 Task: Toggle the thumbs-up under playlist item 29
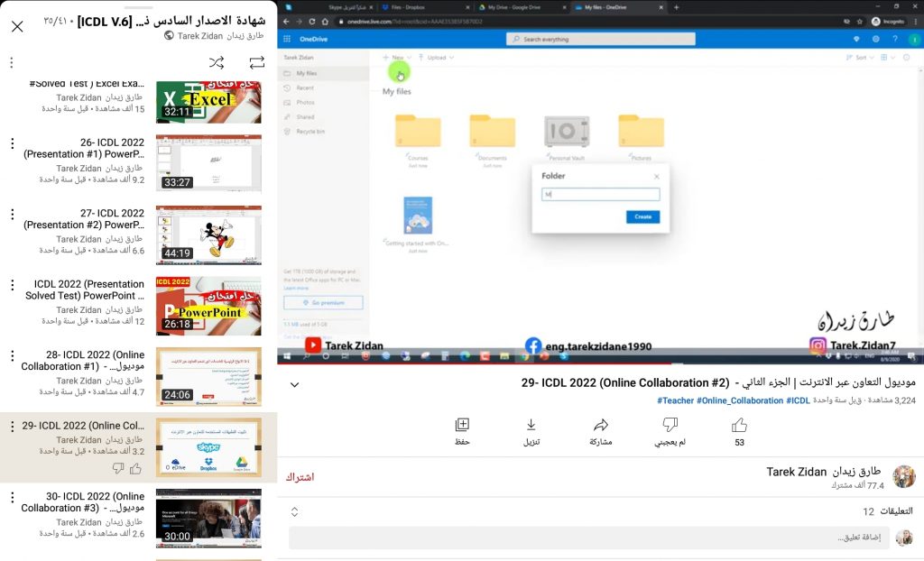(x=136, y=468)
